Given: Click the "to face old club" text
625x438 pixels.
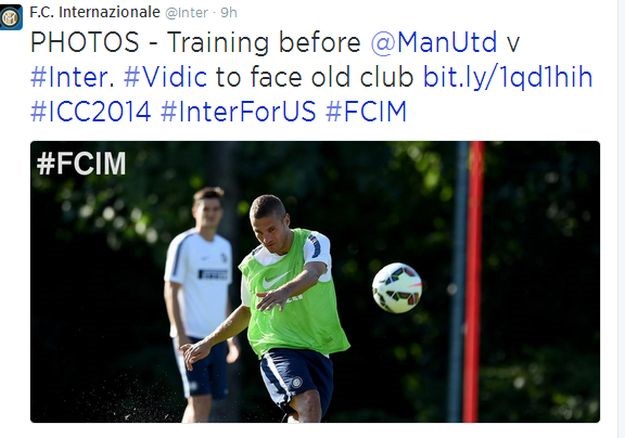Looking at the screenshot, I should coord(314,77).
